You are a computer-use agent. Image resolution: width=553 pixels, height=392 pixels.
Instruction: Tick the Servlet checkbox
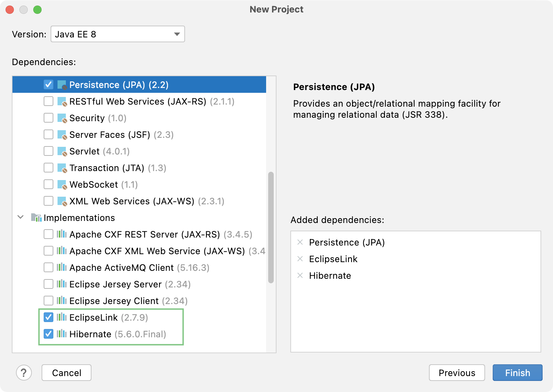tap(49, 151)
